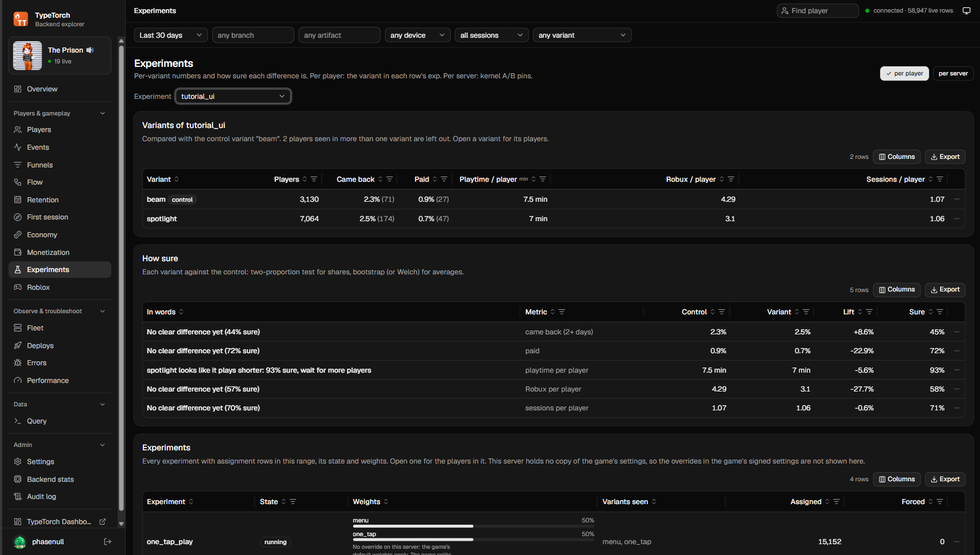The height and width of the screenshot is (555, 980).
Task: Open the TypeTorch Dashboard external link
Action: tap(60, 522)
